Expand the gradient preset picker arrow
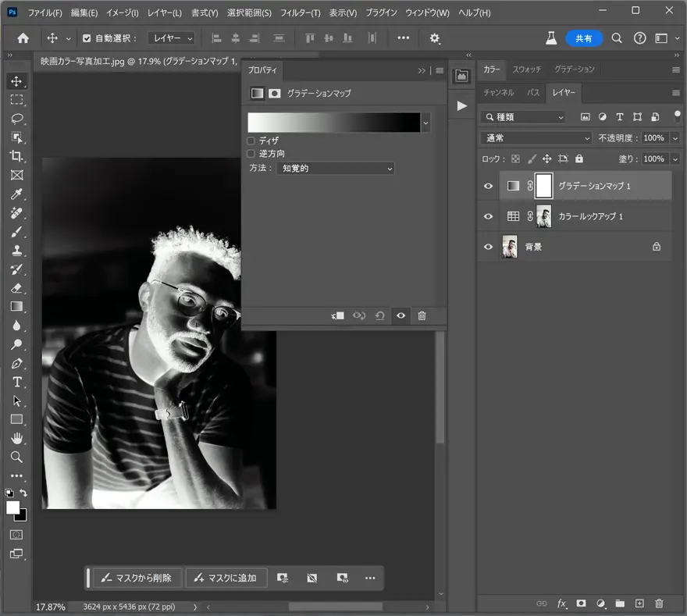This screenshot has width=687, height=616. click(425, 123)
